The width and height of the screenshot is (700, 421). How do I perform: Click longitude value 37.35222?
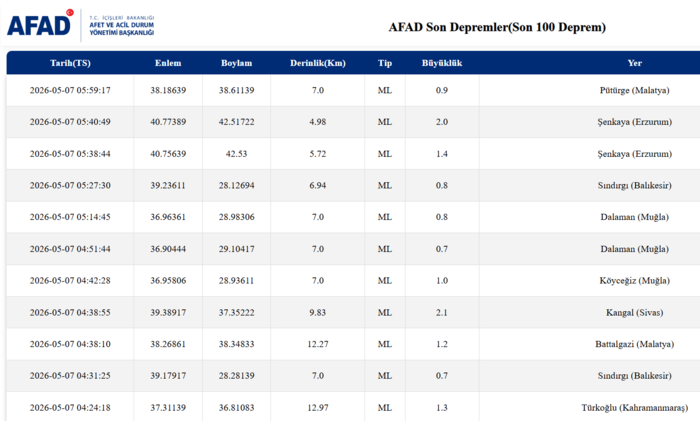[x=236, y=313]
